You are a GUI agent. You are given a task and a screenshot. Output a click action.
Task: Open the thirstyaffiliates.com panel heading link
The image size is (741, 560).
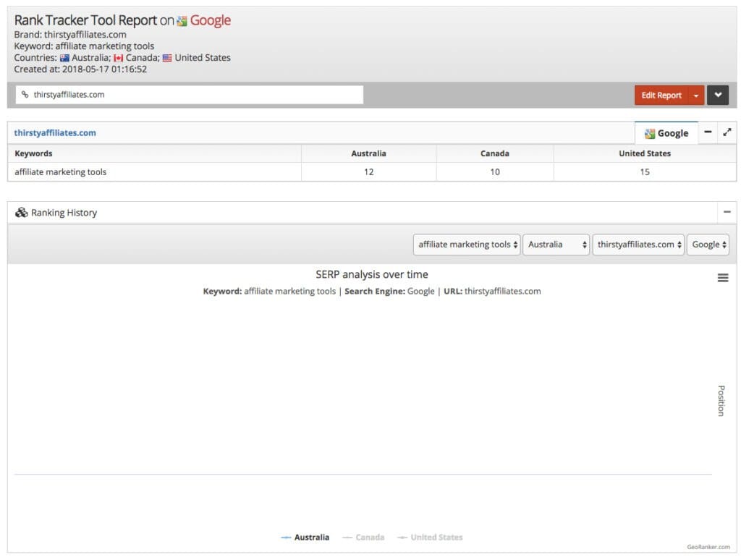[55, 133]
